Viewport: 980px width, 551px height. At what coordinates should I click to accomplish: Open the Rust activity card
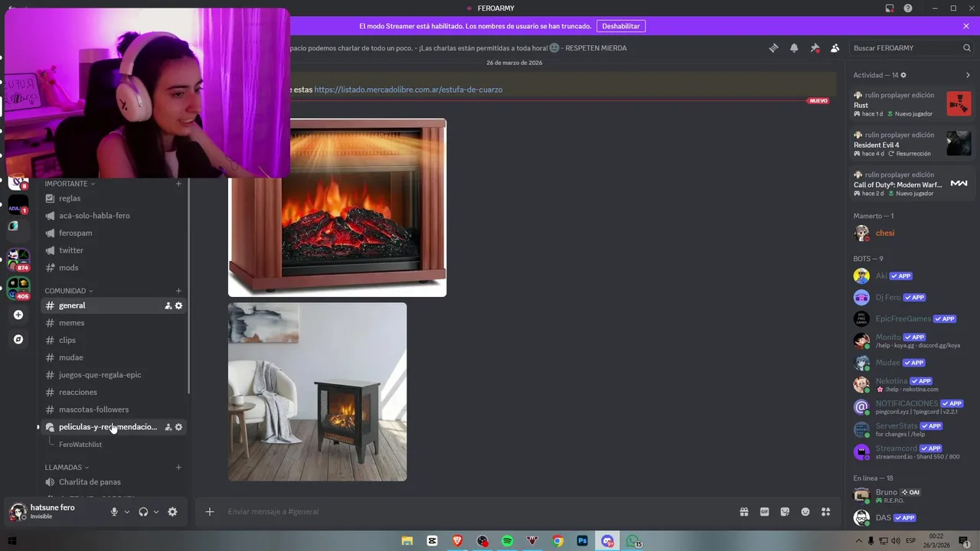coord(911,104)
